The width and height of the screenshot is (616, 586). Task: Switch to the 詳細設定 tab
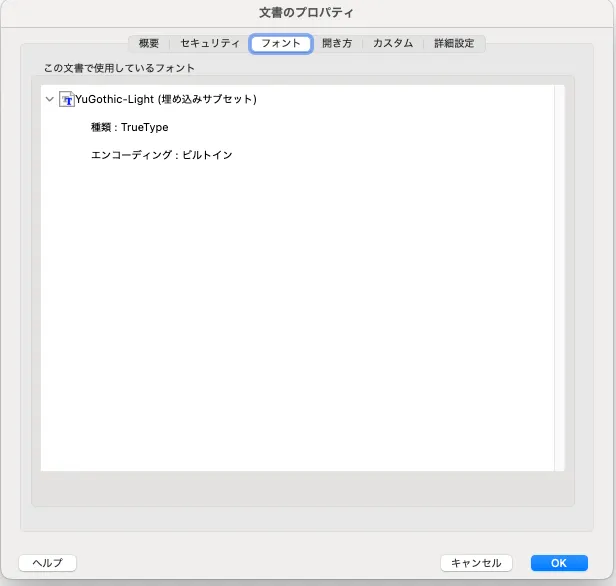pyautogui.click(x=454, y=44)
